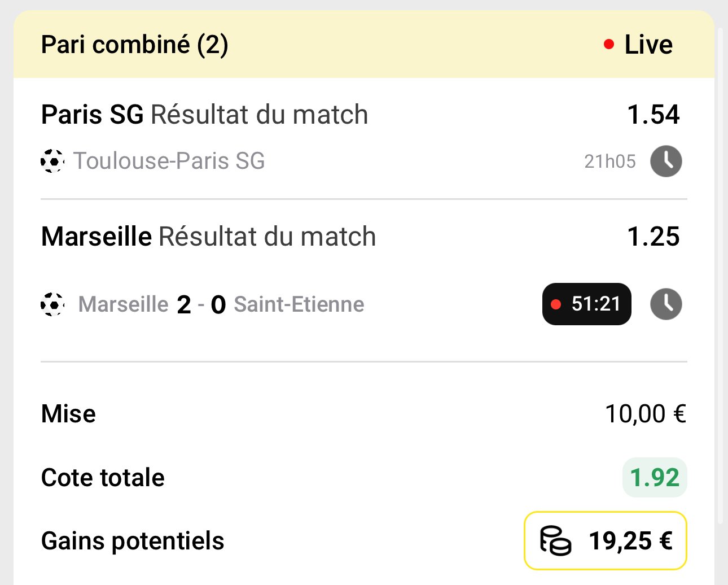Tap the 19,25 € potential winnings box
Screen dimensions: 728x585
(606, 540)
